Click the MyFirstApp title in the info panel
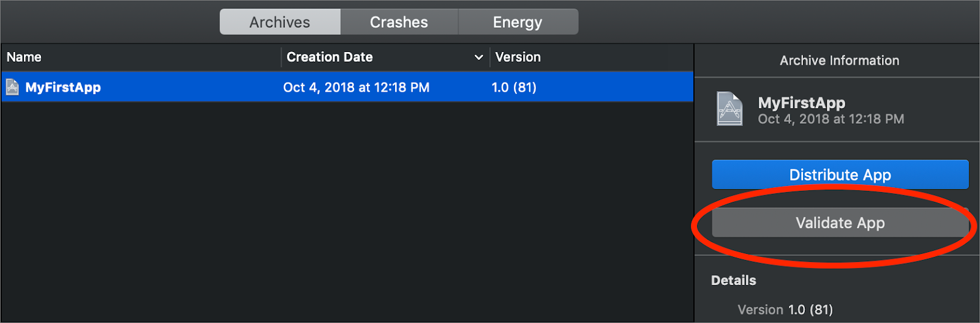The width and height of the screenshot is (980, 323). 801,102
